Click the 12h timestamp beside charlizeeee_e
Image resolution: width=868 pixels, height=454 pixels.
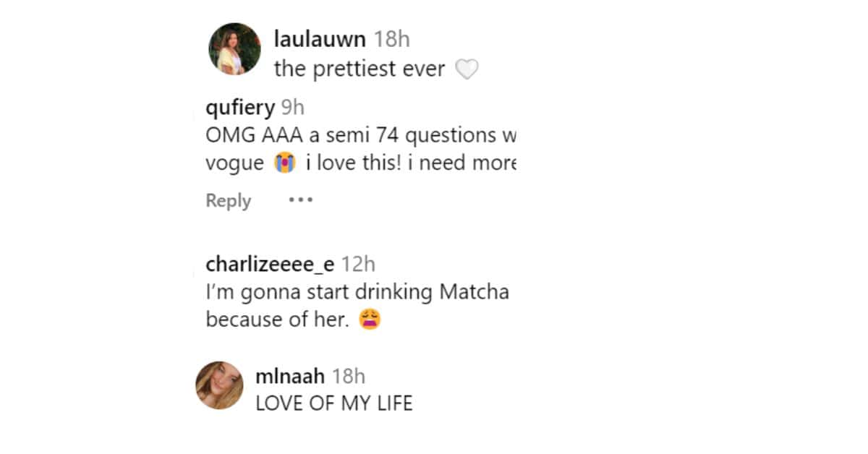point(358,265)
